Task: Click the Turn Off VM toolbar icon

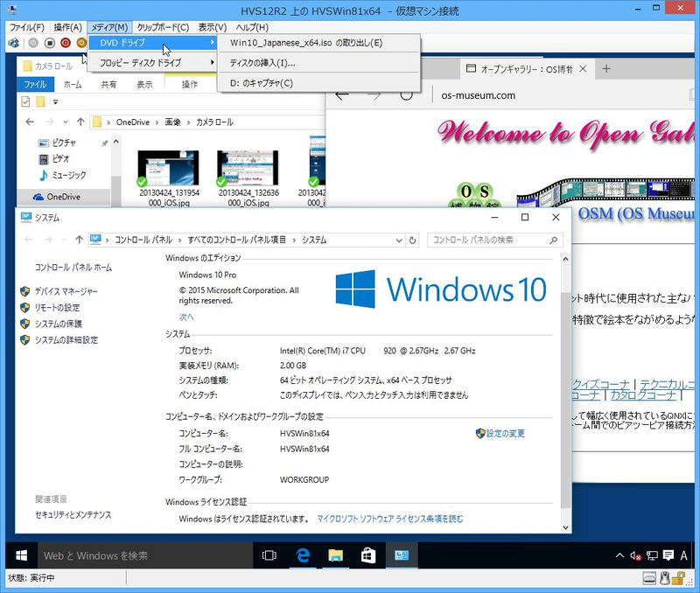Action: tap(50, 43)
